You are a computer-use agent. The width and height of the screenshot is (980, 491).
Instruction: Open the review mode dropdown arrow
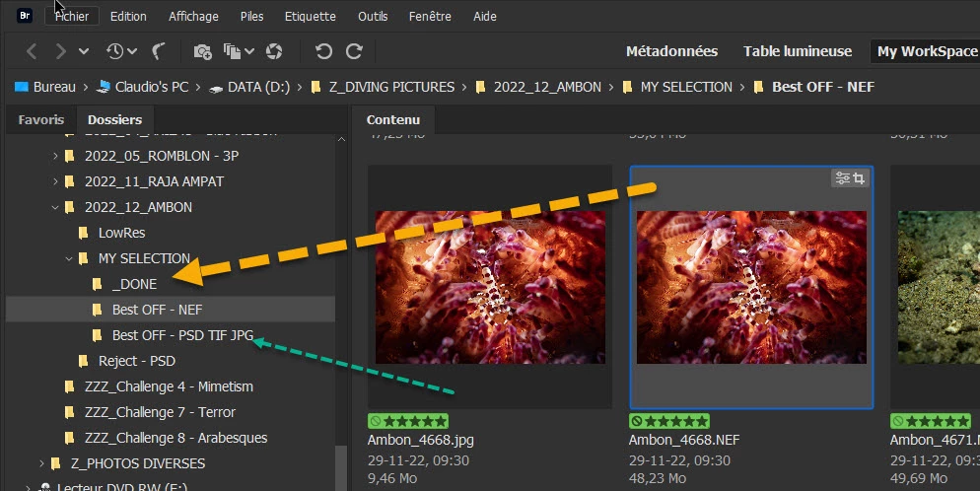pyautogui.click(x=249, y=51)
